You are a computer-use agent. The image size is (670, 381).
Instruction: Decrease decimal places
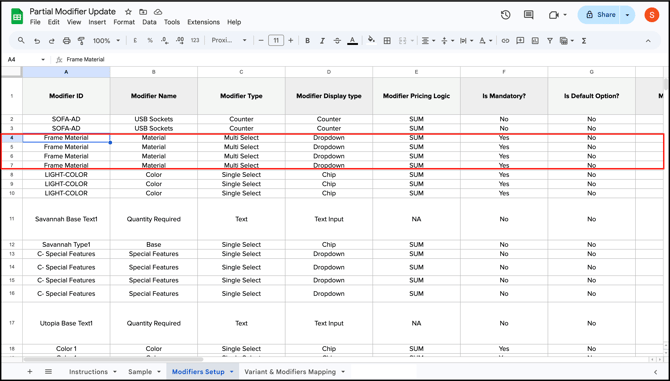pos(165,41)
